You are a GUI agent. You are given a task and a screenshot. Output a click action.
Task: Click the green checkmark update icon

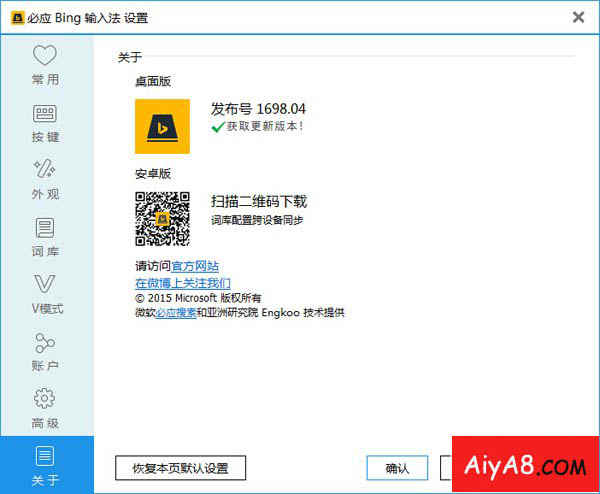[x=218, y=127]
